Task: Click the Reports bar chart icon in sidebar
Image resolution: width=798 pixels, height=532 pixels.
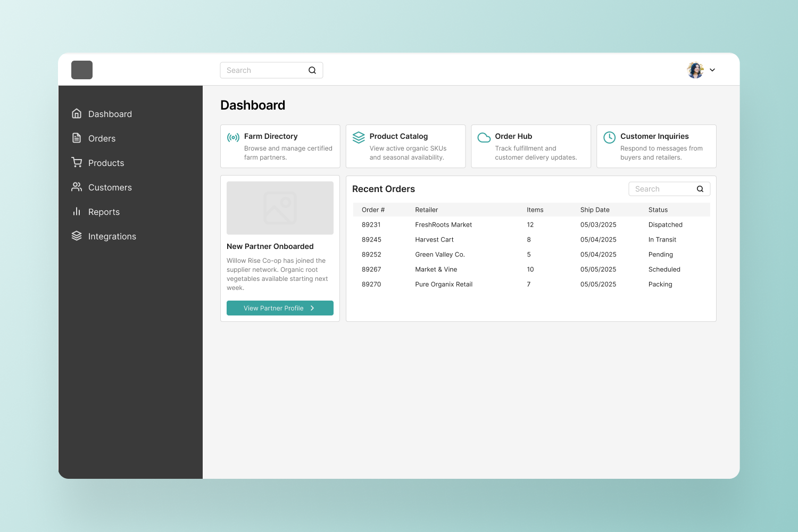Action: pos(77,211)
